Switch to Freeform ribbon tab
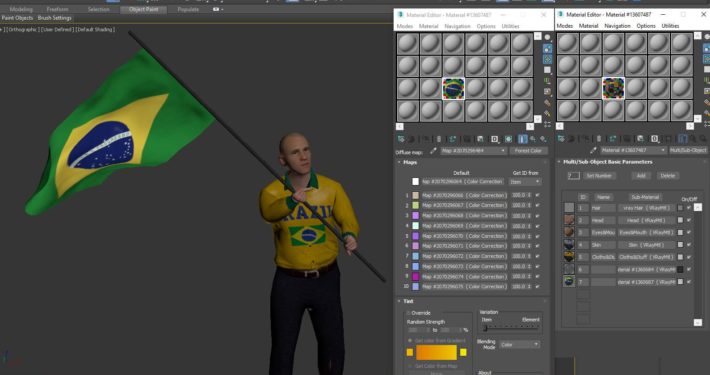 [58, 9]
